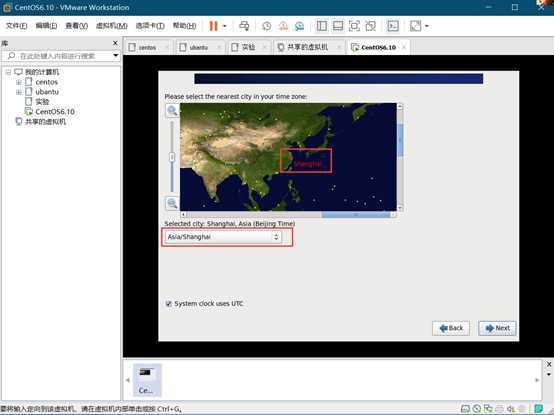Image resolution: width=554 pixels, height=415 pixels.
Task: Click the CD/DVD status bar icon
Action: (477, 409)
